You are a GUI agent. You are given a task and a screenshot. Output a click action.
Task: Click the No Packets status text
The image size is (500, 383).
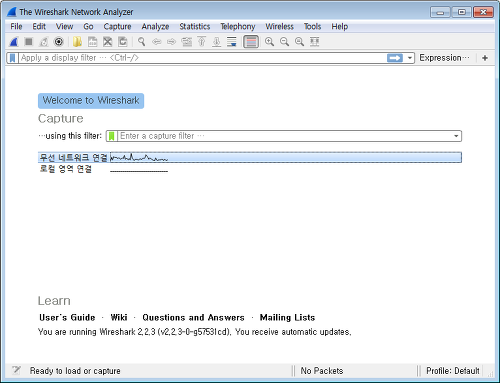click(322, 371)
